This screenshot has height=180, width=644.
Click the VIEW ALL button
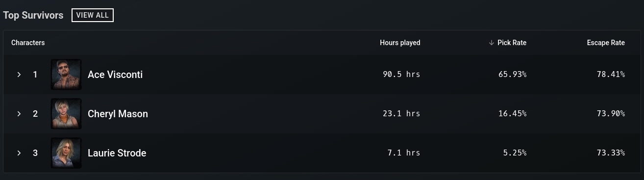click(x=93, y=15)
